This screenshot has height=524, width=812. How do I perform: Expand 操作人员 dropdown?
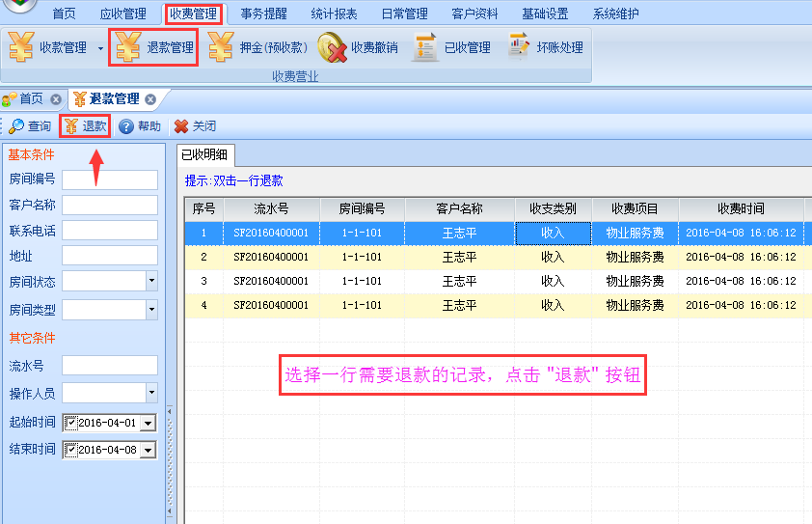coord(151,393)
